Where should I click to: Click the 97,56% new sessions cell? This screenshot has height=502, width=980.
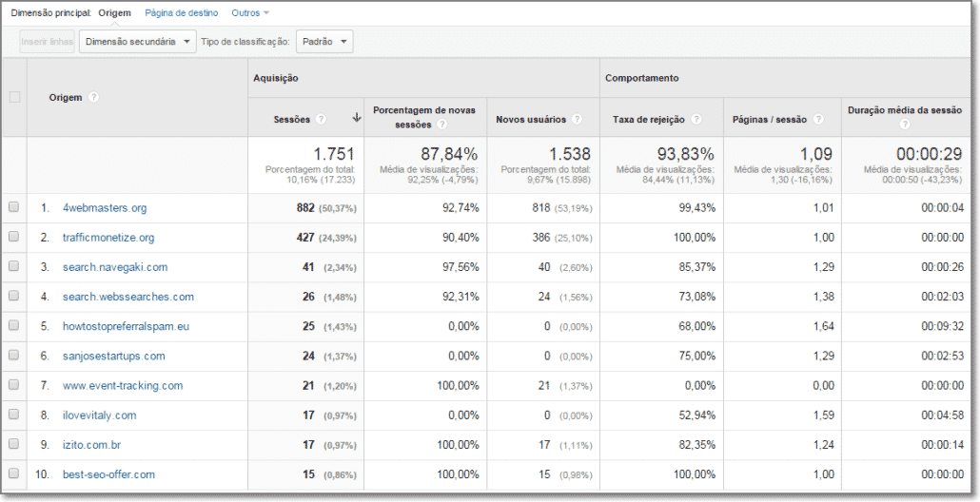click(461, 267)
